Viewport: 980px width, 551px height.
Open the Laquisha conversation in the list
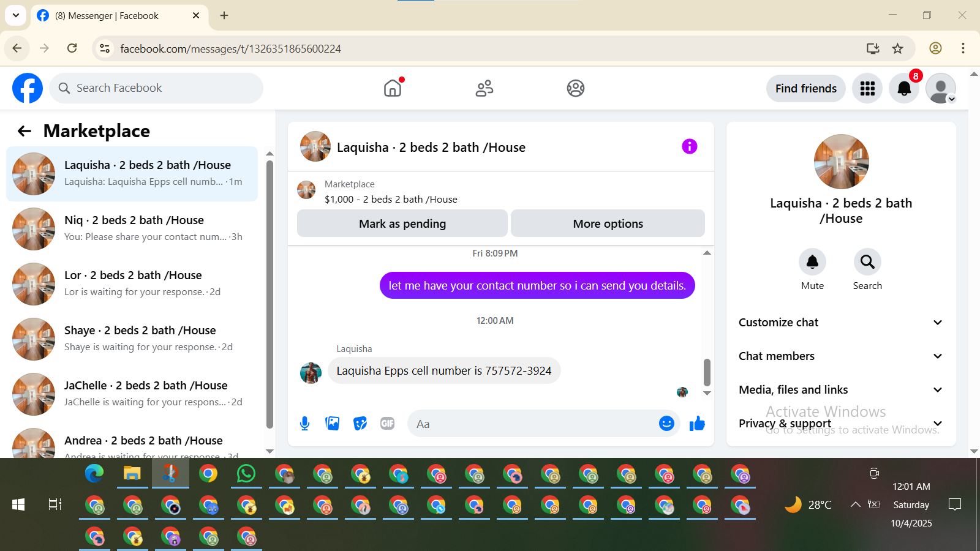(132, 174)
